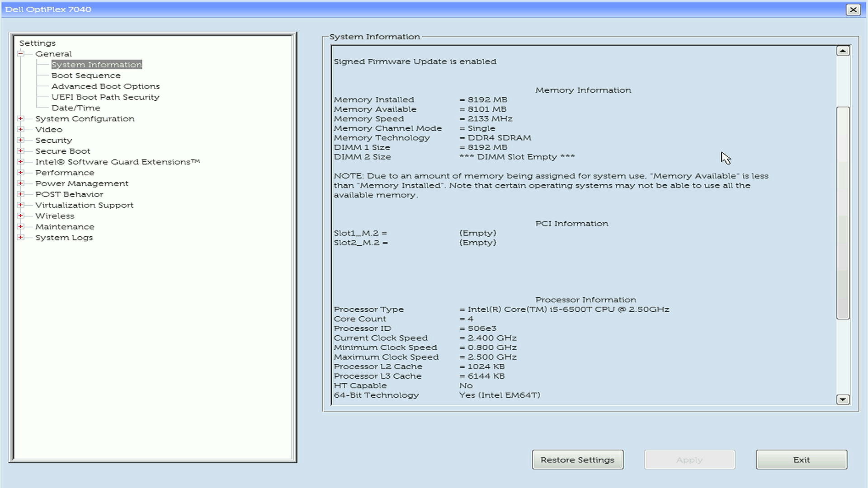
Task: Select Intel Software Guard Extensions label
Action: tap(118, 162)
